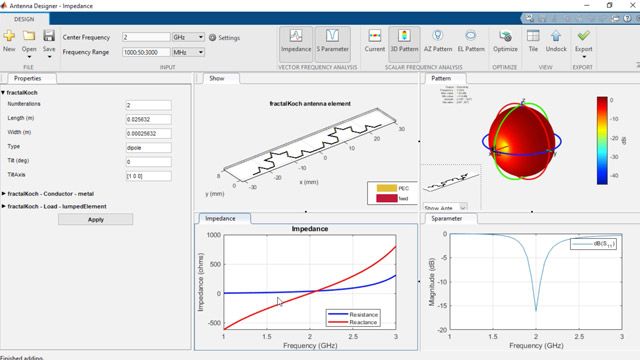640x360 pixels.
Task: Click the TiltAxis value field
Action: [149, 176]
